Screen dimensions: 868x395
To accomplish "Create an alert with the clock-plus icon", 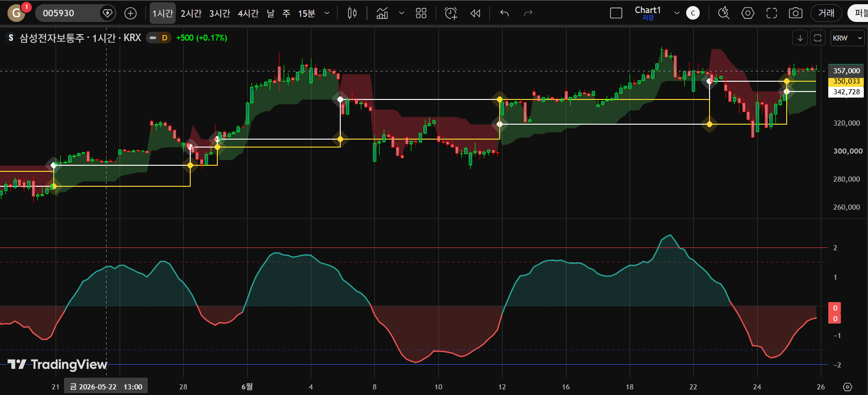I will coord(451,13).
